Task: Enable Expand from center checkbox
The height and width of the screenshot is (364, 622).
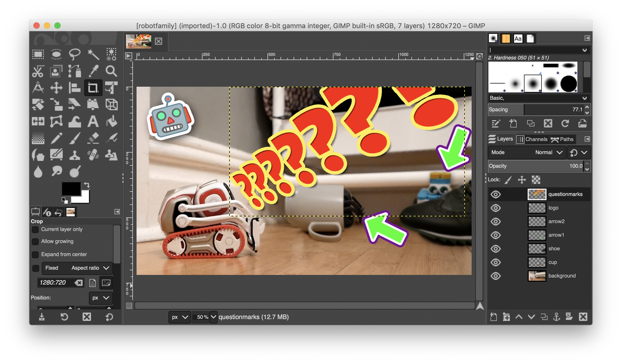Action: [x=35, y=255]
